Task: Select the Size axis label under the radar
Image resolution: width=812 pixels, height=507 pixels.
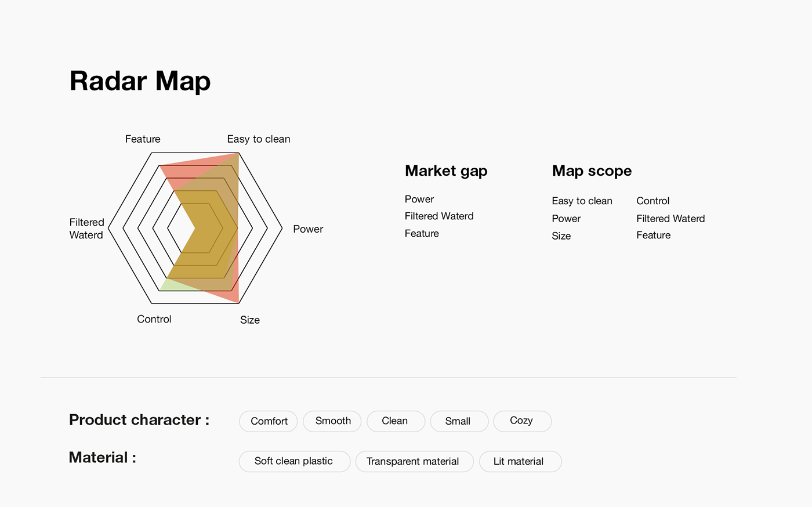Action: coord(250,320)
